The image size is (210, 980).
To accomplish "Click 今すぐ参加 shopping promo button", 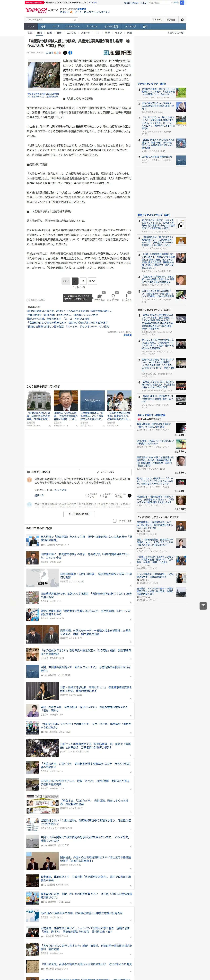I will (93, 3).
